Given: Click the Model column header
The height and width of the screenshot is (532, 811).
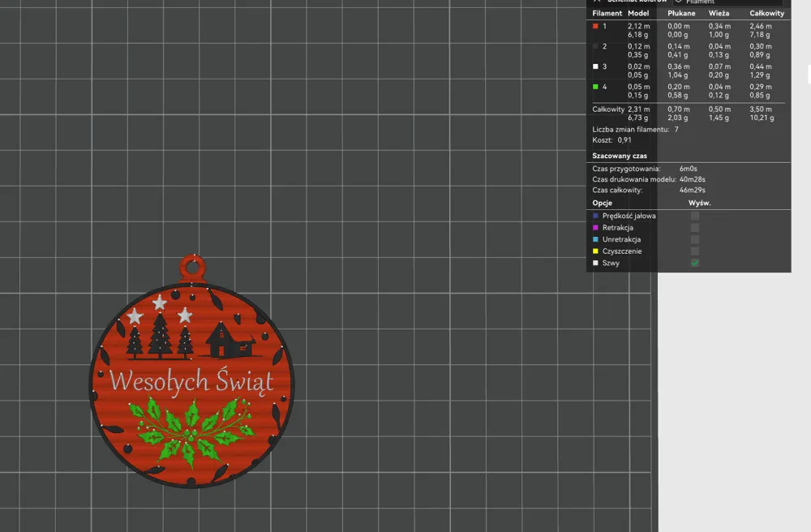Looking at the screenshot, I should point(638,14).
